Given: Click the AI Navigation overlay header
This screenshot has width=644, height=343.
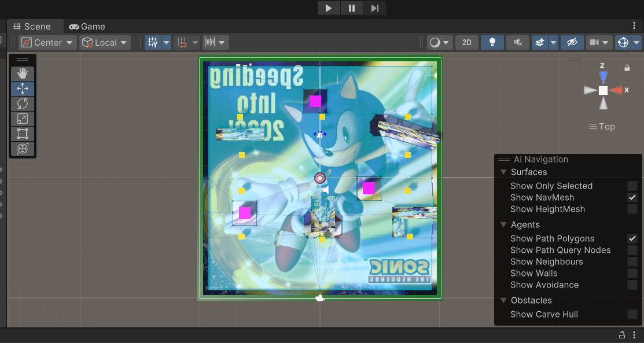Looking at the screenshot, I should (568, 160).
